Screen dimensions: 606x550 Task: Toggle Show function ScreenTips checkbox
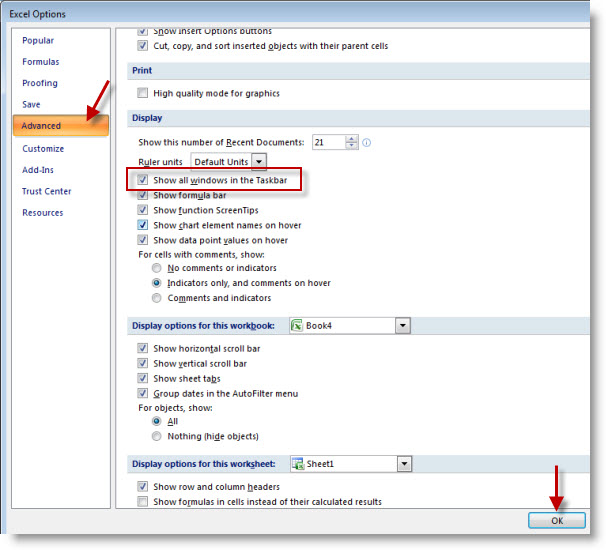pos(143,210)
